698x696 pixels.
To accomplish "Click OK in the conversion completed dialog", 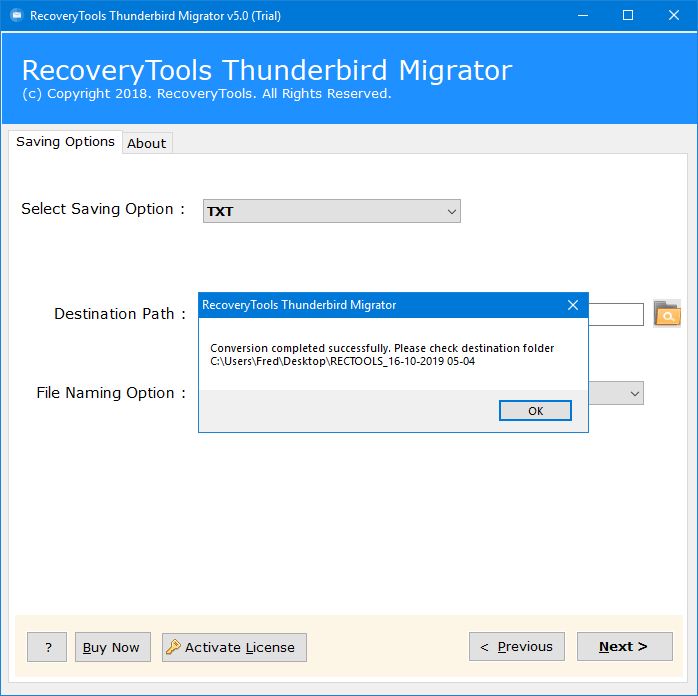I will point(535,410).
